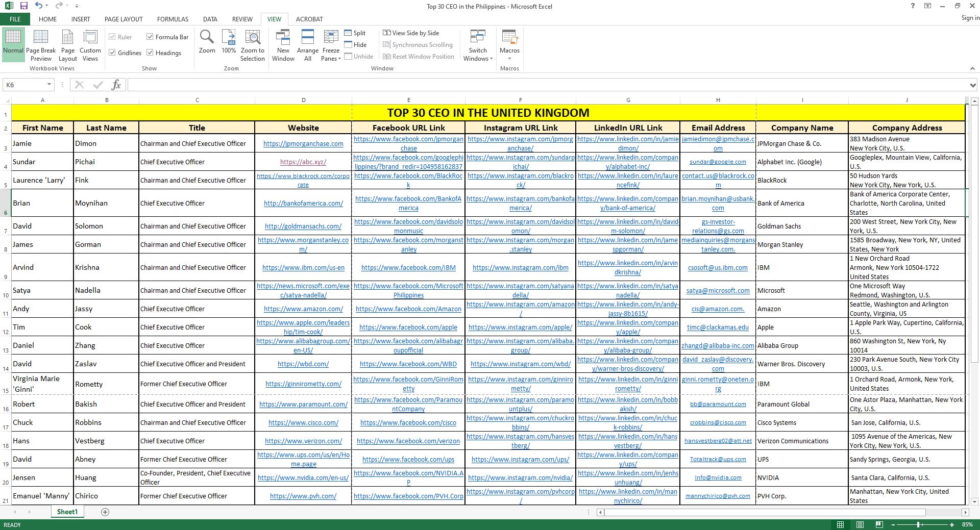Screen dimensions: 980x530
Task: Toggle the Headings checkbox
Action: tap(150, 53)
